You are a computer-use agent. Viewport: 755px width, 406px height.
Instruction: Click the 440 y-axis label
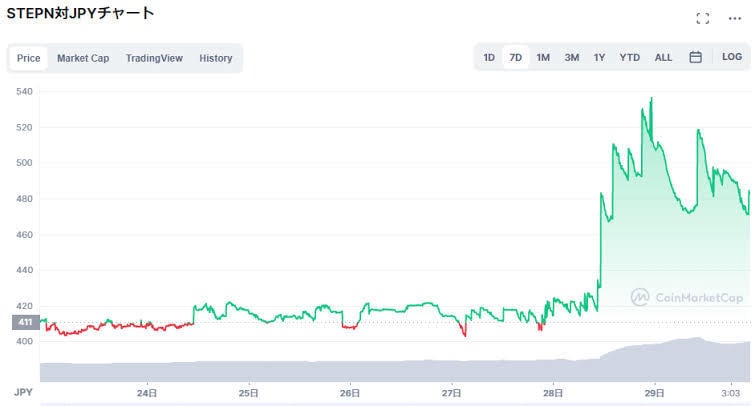24,270
